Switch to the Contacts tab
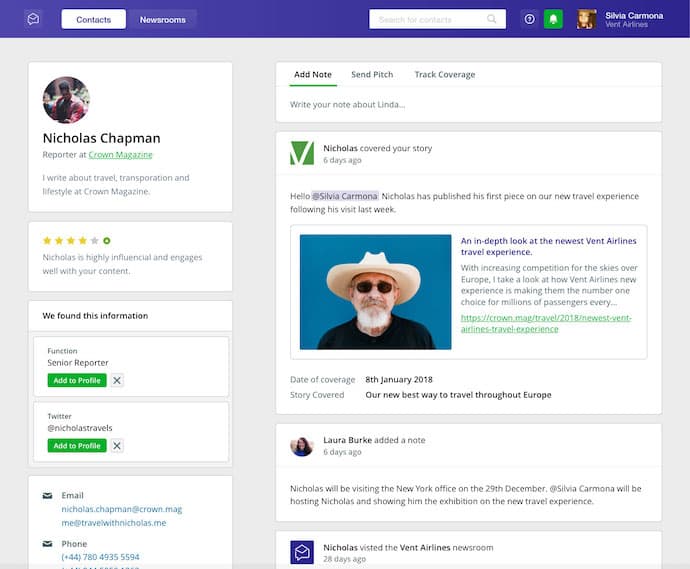 click(x=93, y=19)
